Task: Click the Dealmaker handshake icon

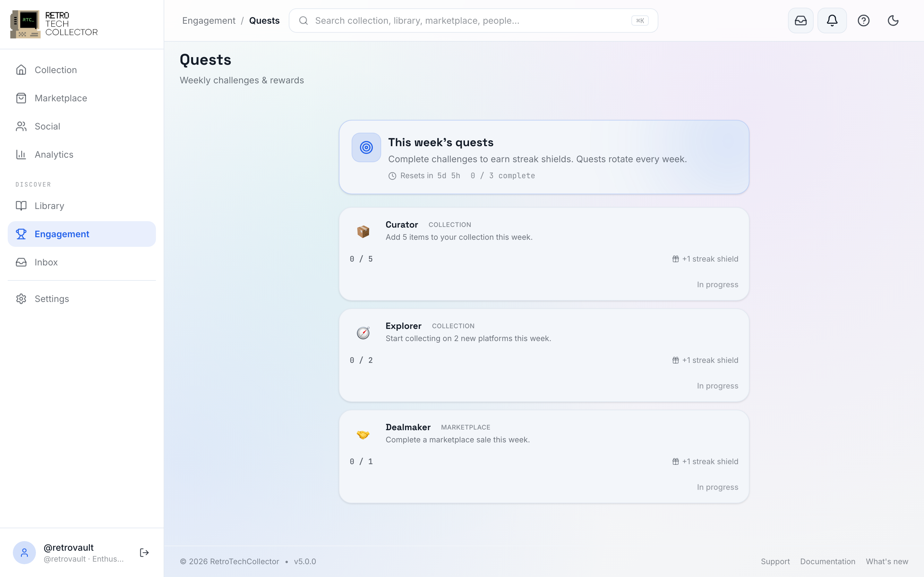Action: pyautogui.click(x=363, y=434)
